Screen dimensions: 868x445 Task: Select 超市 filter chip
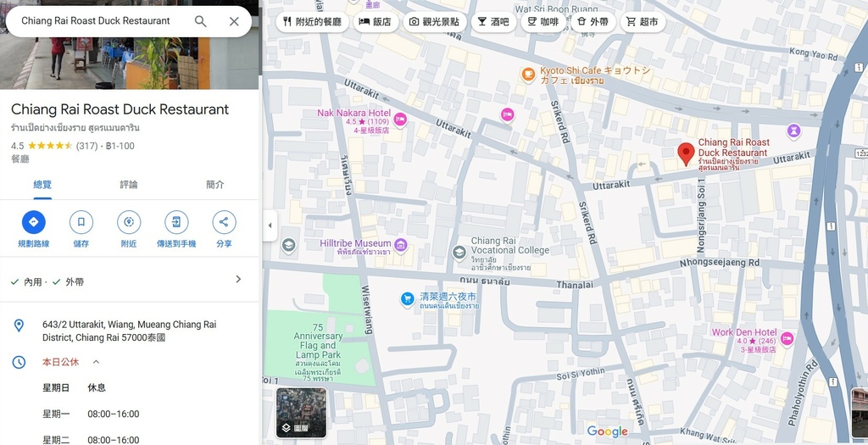tap(643, 22)
